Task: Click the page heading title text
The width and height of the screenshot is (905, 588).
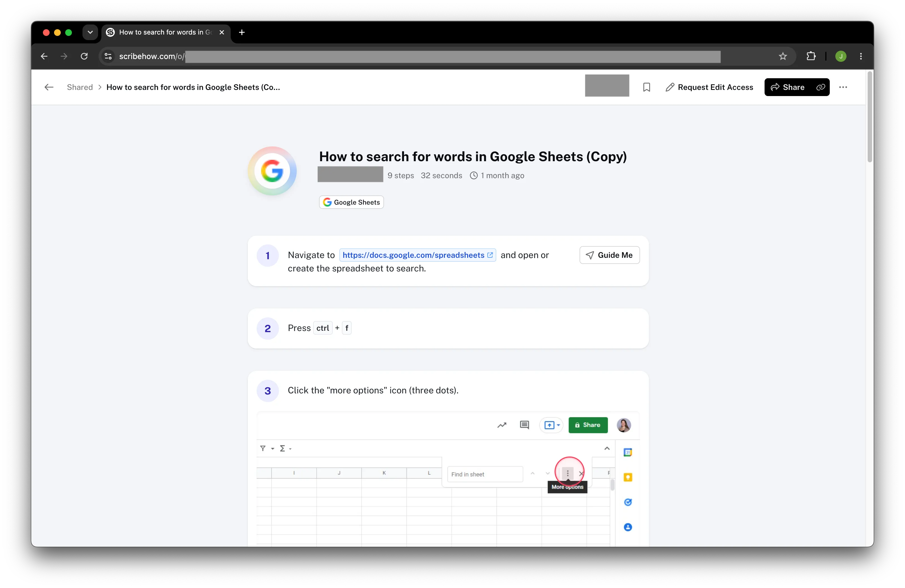Action: click(473, 156)
